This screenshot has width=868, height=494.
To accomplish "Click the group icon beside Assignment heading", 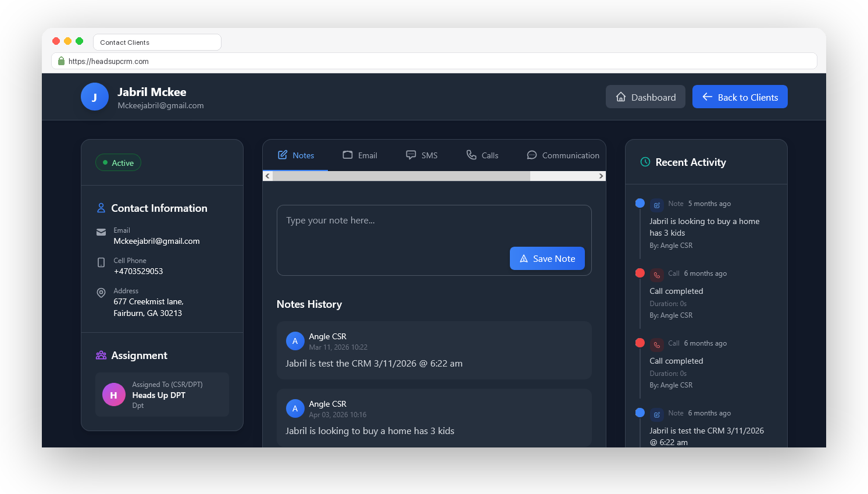I will (101, 355).
